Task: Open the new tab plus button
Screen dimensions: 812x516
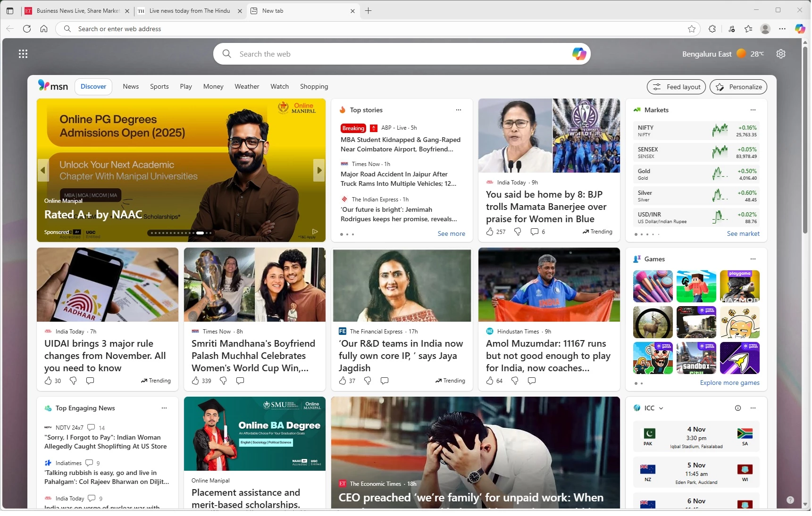Action: (368, 11)
